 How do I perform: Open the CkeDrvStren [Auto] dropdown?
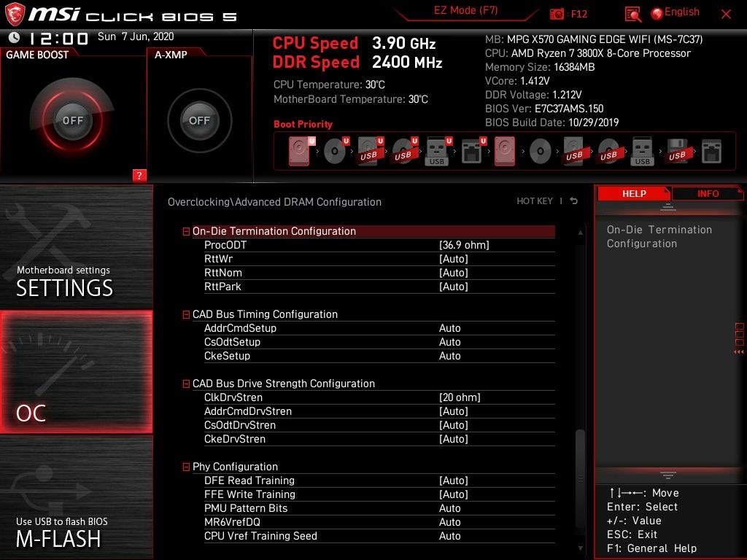pos(454,438)
